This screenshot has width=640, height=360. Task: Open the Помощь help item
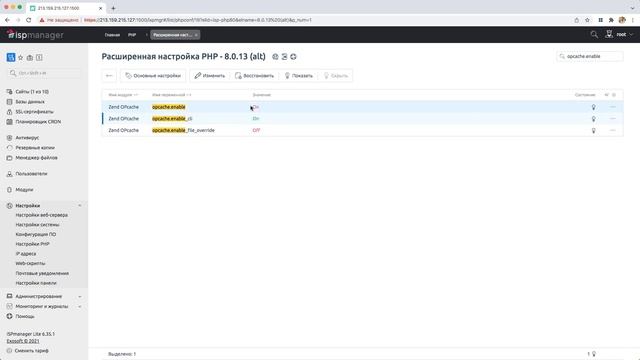point(24,316)
